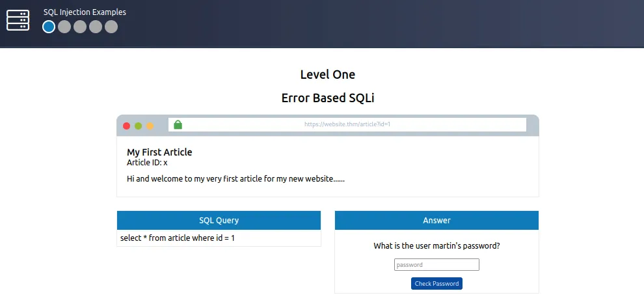Click the green dot in mock browser

click(x=139, y=126)
